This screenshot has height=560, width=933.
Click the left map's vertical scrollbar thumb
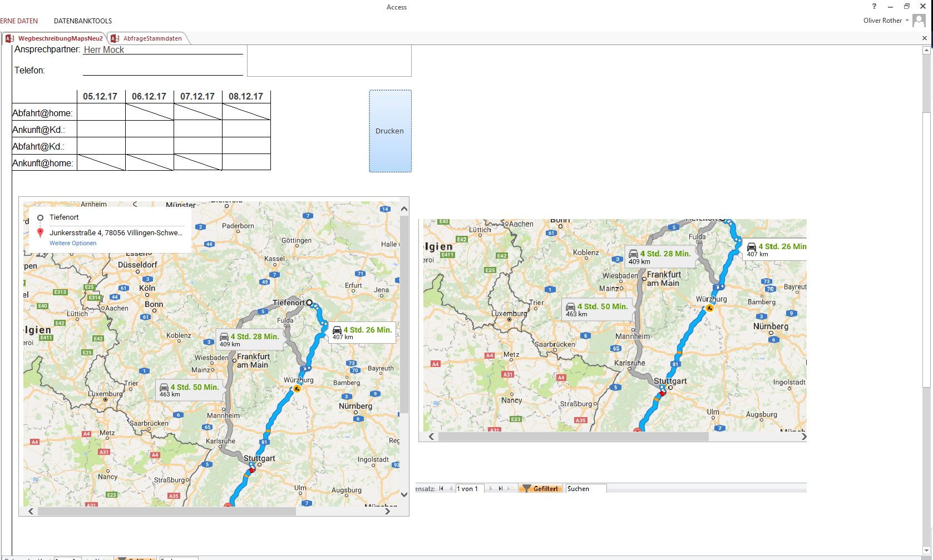click(x=404, y=314)
